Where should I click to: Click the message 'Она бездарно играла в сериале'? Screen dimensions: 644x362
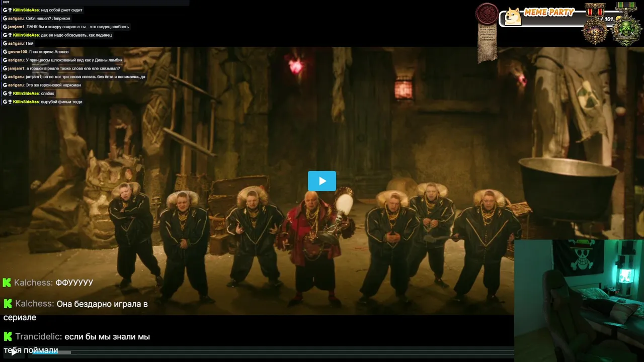click(76, 311)
